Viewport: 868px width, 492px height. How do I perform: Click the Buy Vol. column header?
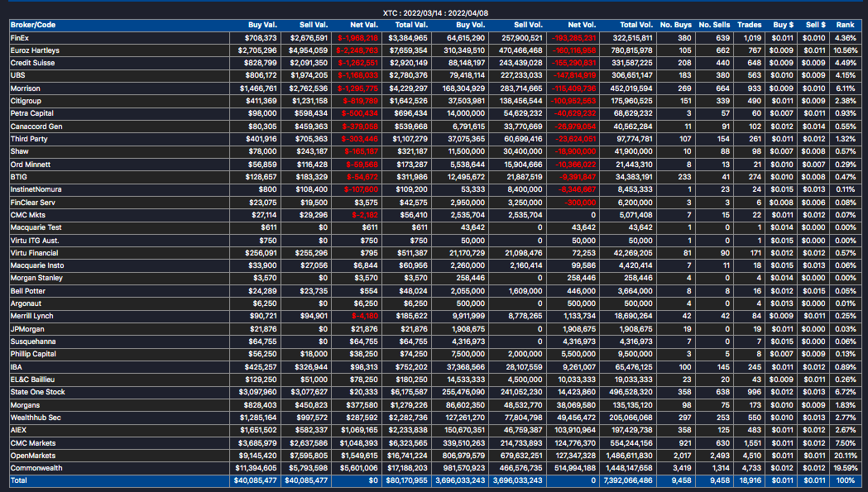pos(471,25)
